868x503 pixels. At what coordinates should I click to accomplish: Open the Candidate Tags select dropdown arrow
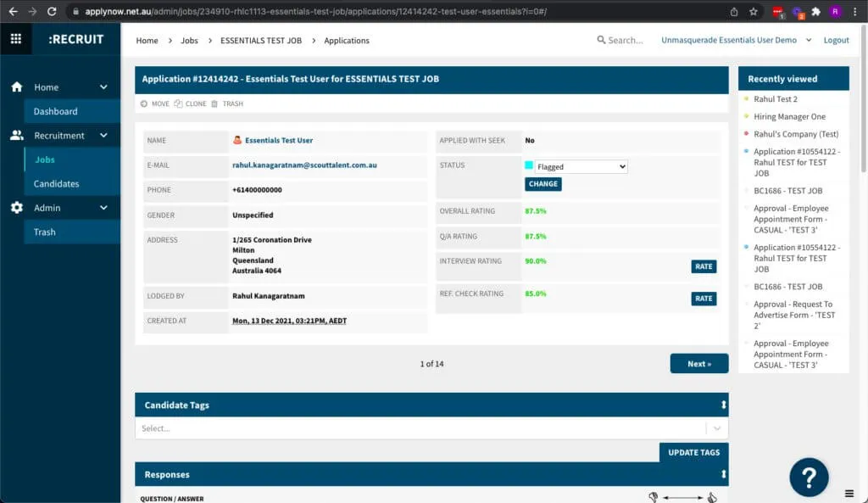click(717, 428)
